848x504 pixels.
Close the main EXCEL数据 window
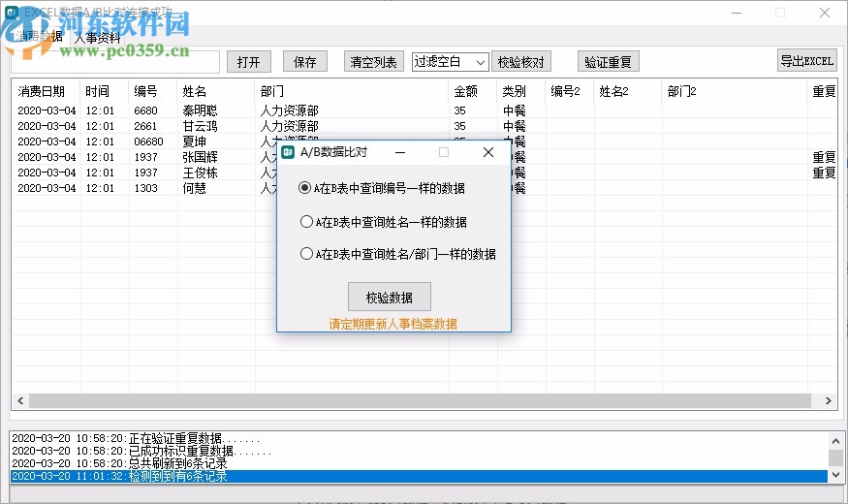(824, 13)
